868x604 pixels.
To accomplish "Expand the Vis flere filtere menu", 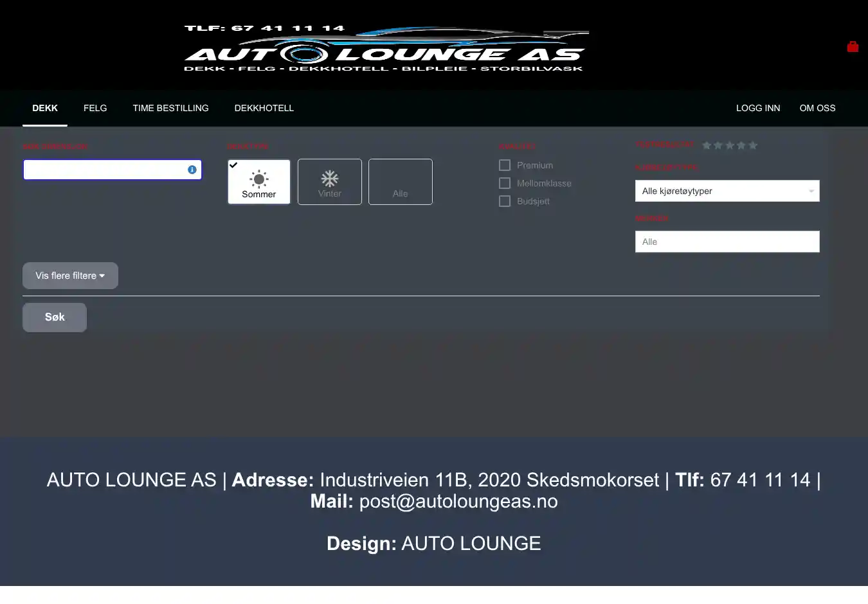I will point(70,276).
